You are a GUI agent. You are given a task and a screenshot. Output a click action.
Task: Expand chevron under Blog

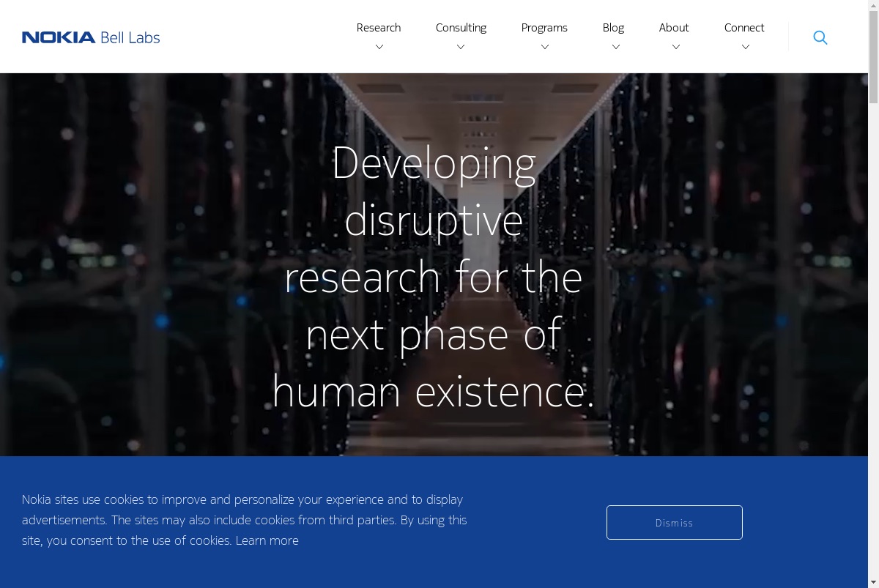pos(615,47)
